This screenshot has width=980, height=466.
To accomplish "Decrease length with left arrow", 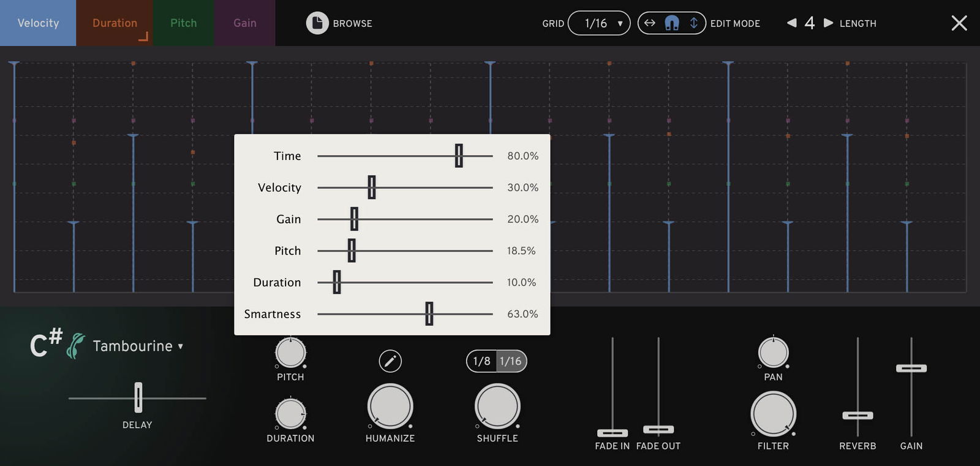I will [791, 23].
